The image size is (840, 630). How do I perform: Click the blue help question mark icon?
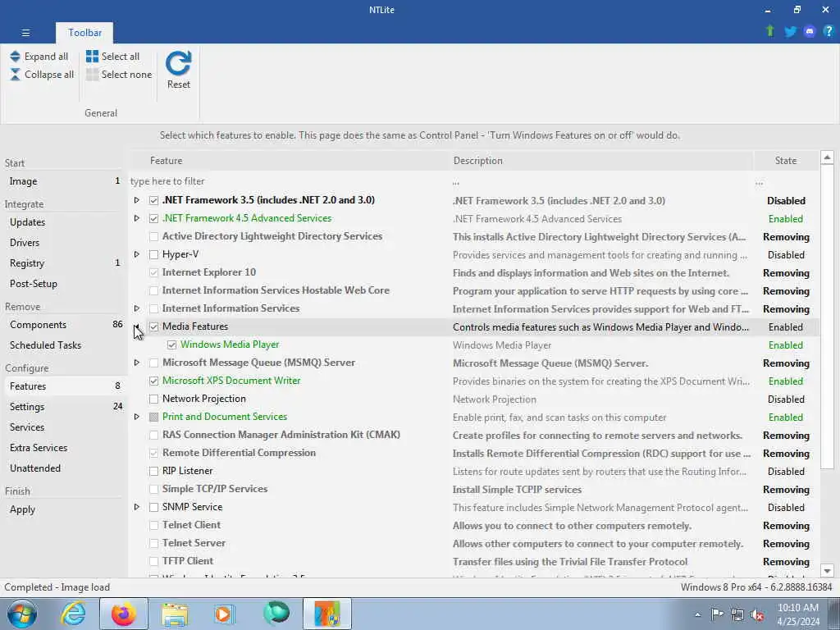pos(829,32)
